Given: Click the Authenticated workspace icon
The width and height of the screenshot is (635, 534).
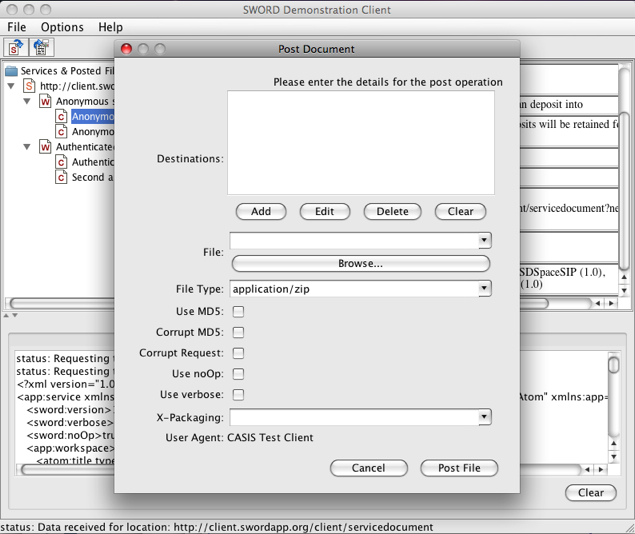Looking at the screenshot, I should [45, 146].
